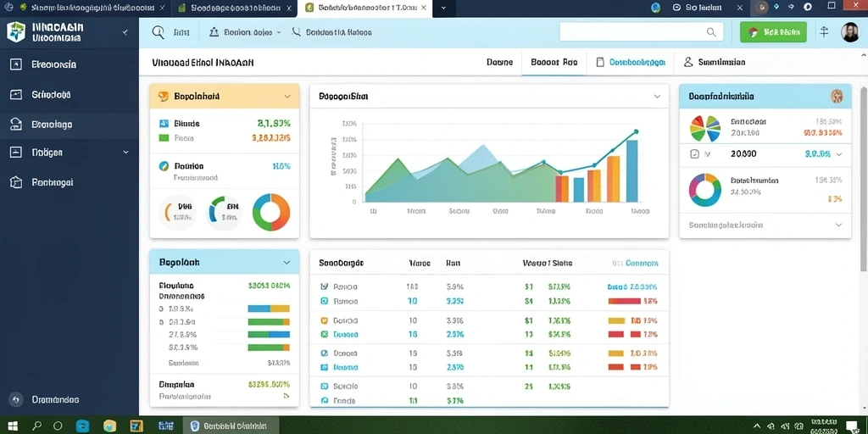
Task: Toggle the orange checkbox in the third table row
Action: tap(325, 320)
